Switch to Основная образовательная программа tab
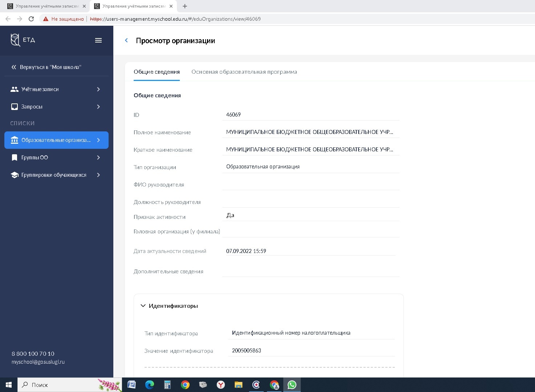Screen dimensions: 535x392 coord(244,72)
